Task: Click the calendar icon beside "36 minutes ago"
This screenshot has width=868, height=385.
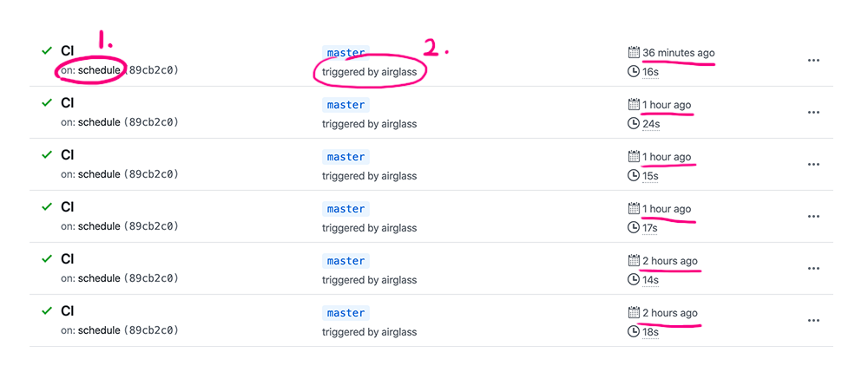Action: coord(634,53)
